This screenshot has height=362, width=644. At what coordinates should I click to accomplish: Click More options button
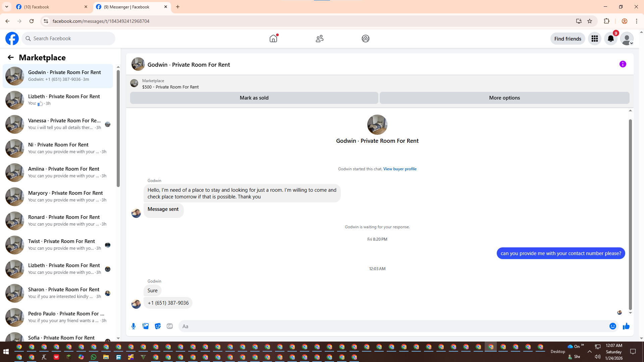click(504, 98)
